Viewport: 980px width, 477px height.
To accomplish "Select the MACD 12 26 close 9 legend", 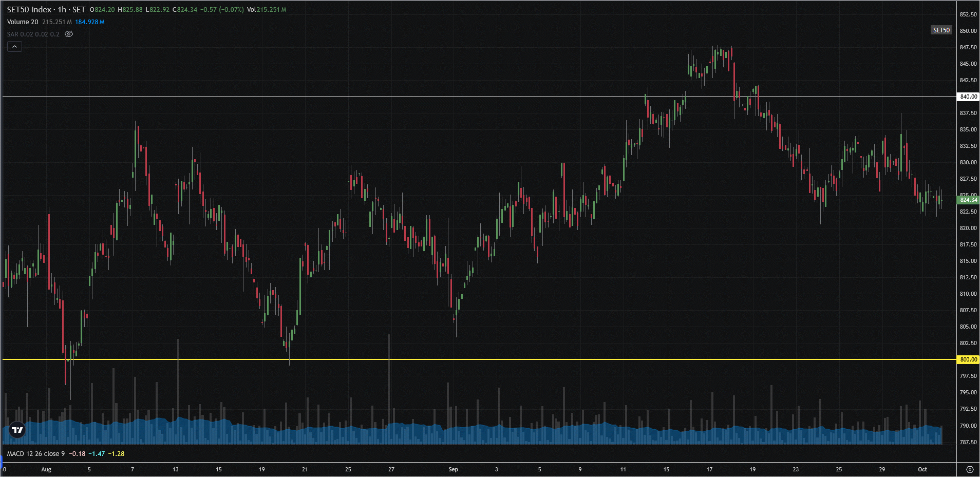I will (x=36, y=454).
